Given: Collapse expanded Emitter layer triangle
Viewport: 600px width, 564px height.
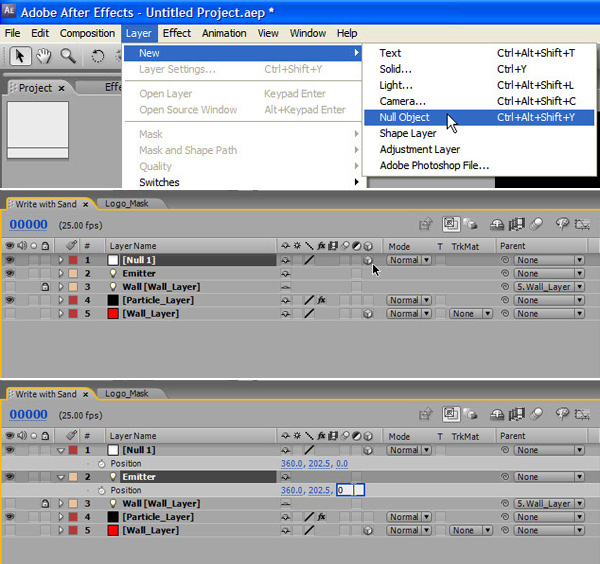Looking at the screenshot, I should tap(60, 477).
